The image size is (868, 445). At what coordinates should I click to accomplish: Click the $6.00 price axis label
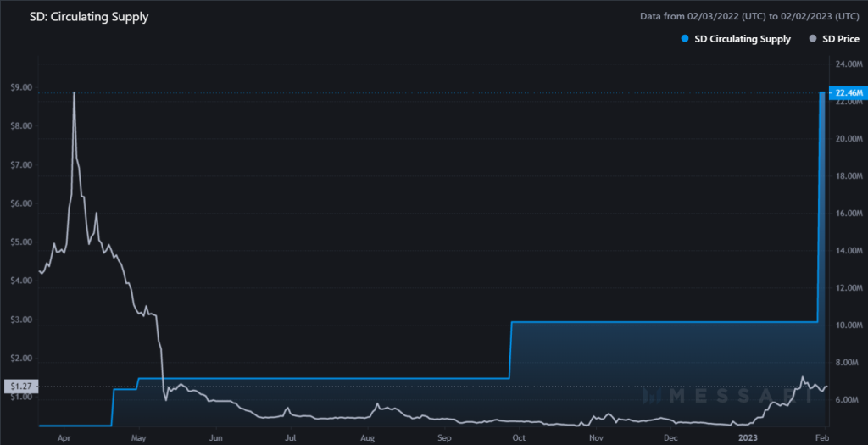coord(21,203)
